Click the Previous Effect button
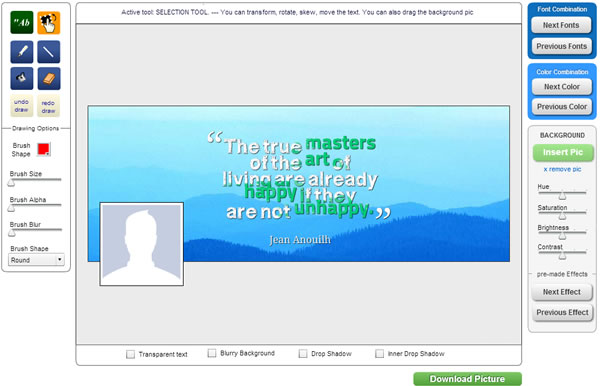The height and width of the screenshot is (386, 600). point(562,313)
